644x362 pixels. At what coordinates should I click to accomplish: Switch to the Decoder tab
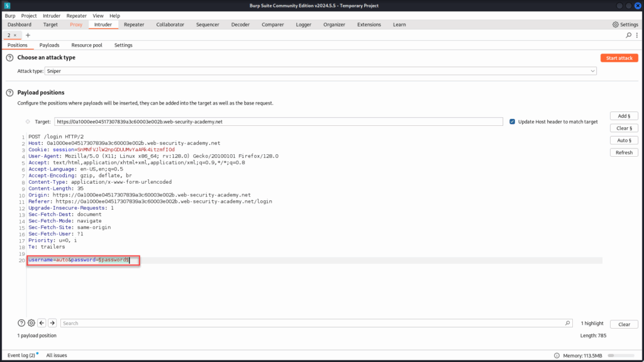(240, 25)
